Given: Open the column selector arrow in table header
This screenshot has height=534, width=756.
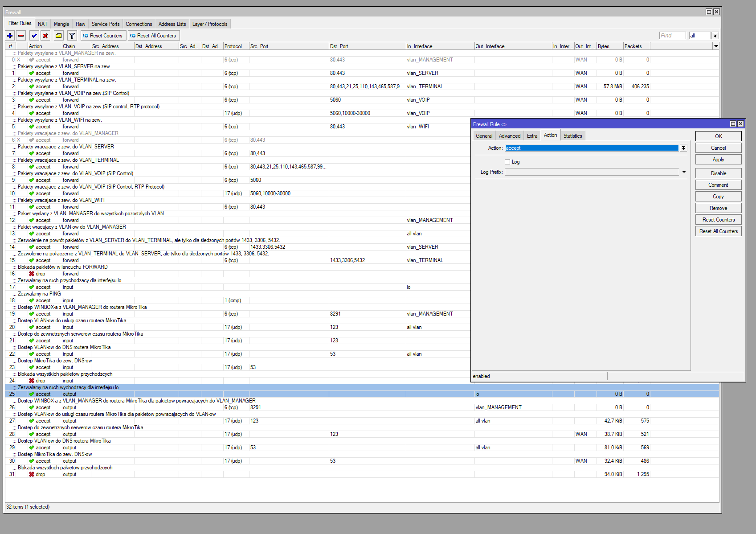Looking at the screenshot, I should (716, 46).
